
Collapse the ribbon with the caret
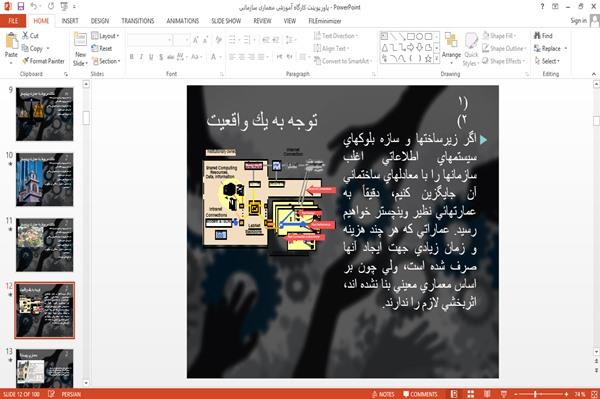(593, 74)
